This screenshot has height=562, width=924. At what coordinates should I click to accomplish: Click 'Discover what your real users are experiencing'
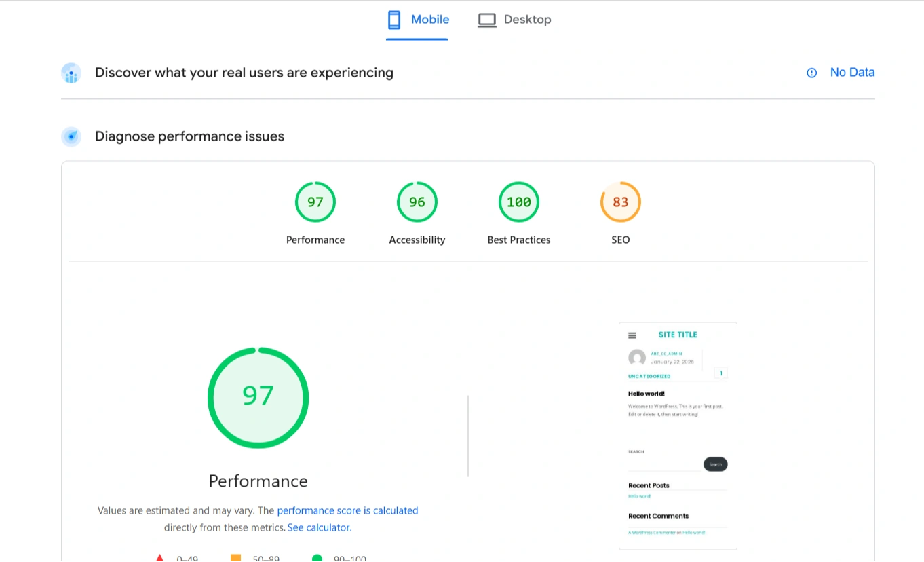pyautogui.click(x=244, y=73)
